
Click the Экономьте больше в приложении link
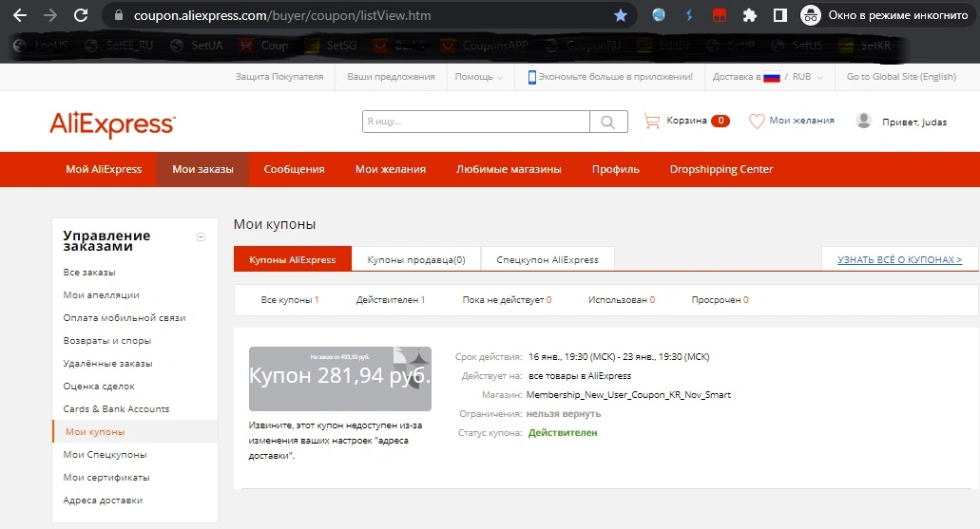[x=616, y=77]
